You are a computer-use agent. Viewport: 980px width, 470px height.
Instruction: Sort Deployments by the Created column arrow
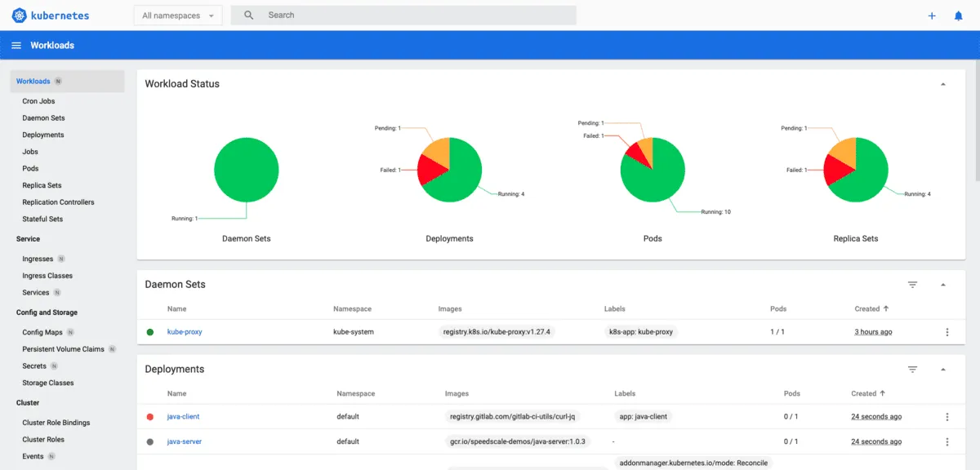coord(884,393)
